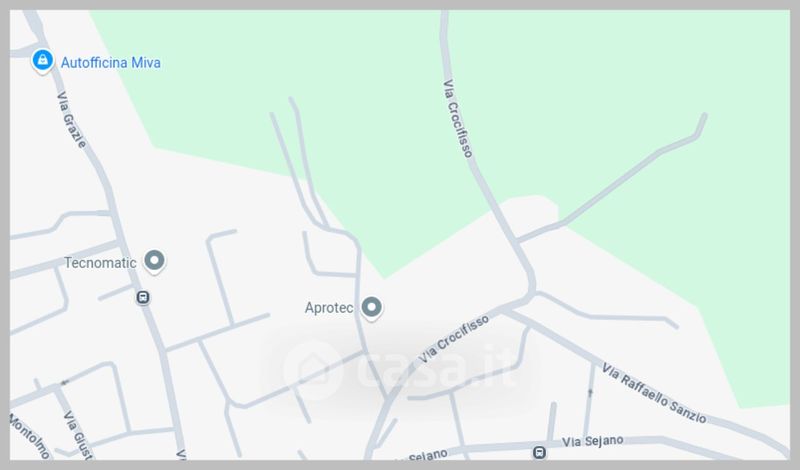Click the bus stop icon near Tecnomatic

tap(143, 298)
